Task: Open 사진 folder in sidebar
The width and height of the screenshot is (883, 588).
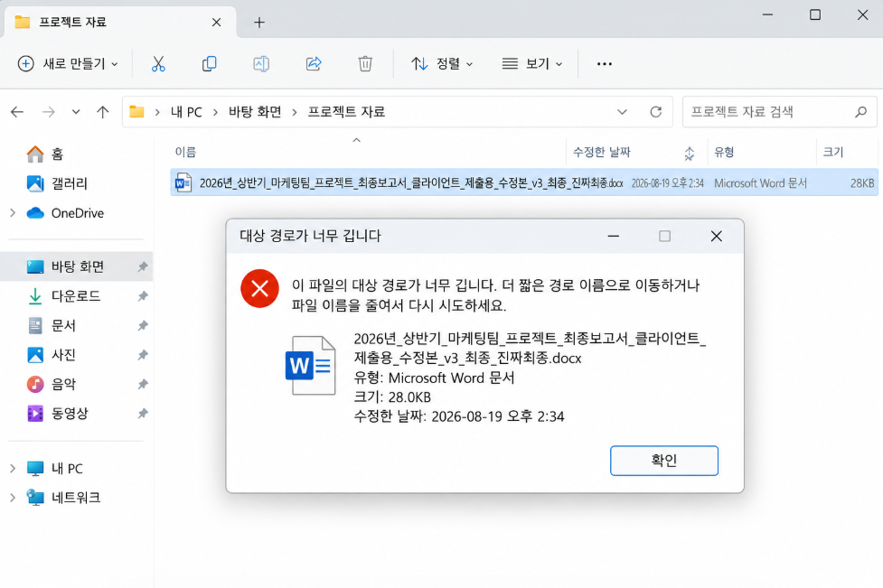Action: [63, 355]
